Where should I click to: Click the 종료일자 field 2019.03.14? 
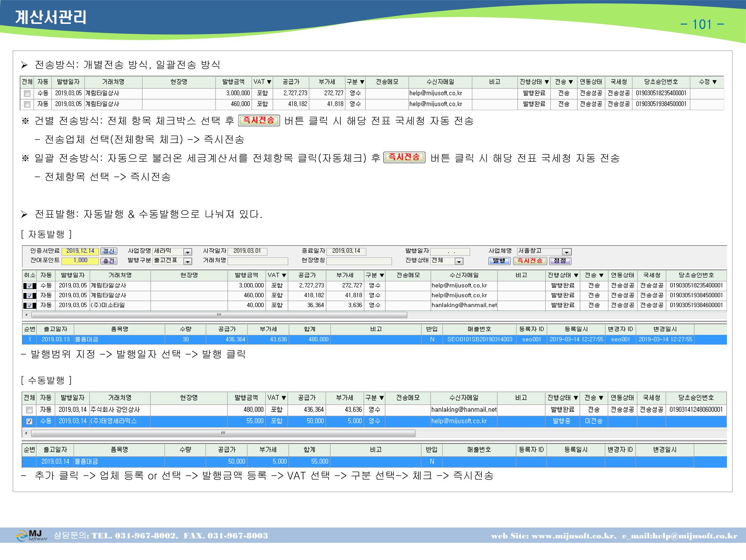point(346,251)
